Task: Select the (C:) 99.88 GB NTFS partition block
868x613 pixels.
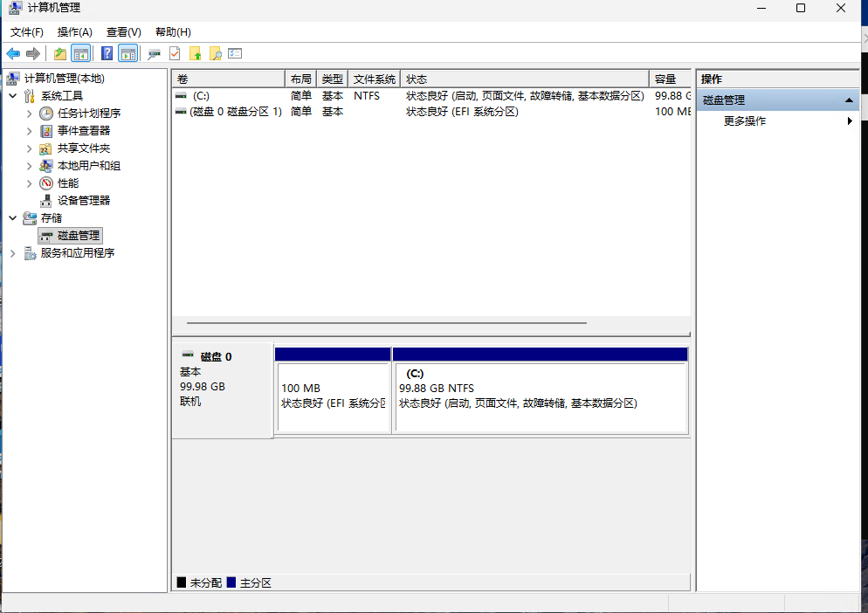Action: click(541, 396)
